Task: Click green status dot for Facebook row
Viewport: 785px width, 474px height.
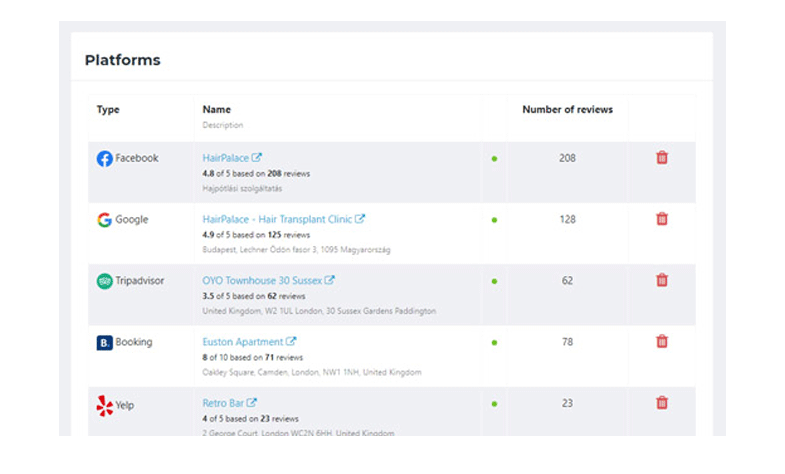Action: coord(494,159)
